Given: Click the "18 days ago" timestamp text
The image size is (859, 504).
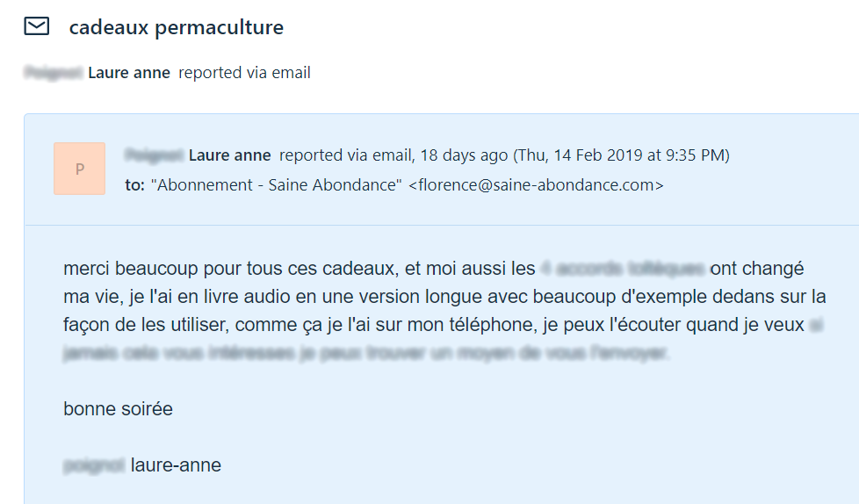Looking at the screenshot, I should (464, 155).
